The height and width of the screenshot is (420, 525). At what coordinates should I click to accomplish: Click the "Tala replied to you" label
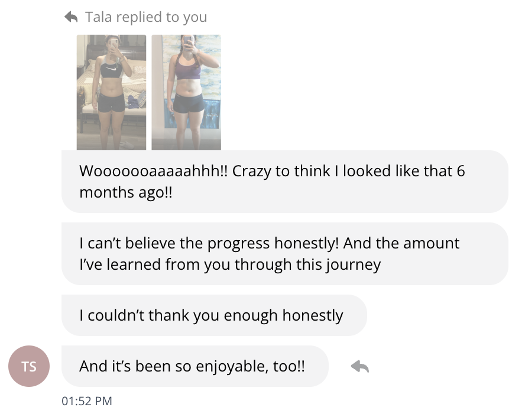(x=147, y=17)
